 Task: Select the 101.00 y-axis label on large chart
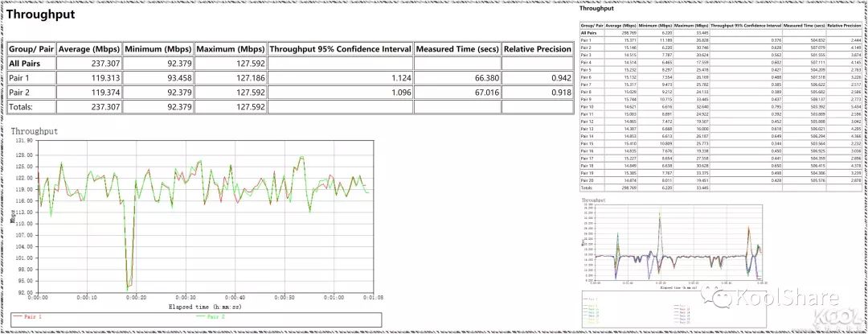[x=26, y=258]
